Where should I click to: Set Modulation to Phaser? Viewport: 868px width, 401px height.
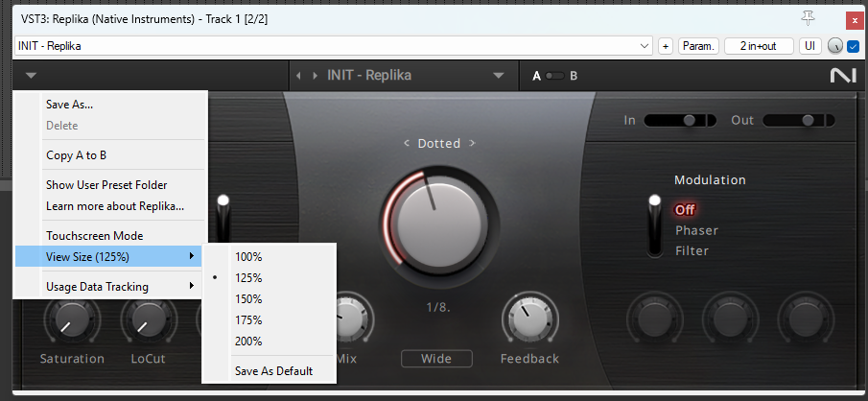click(696, 230)
